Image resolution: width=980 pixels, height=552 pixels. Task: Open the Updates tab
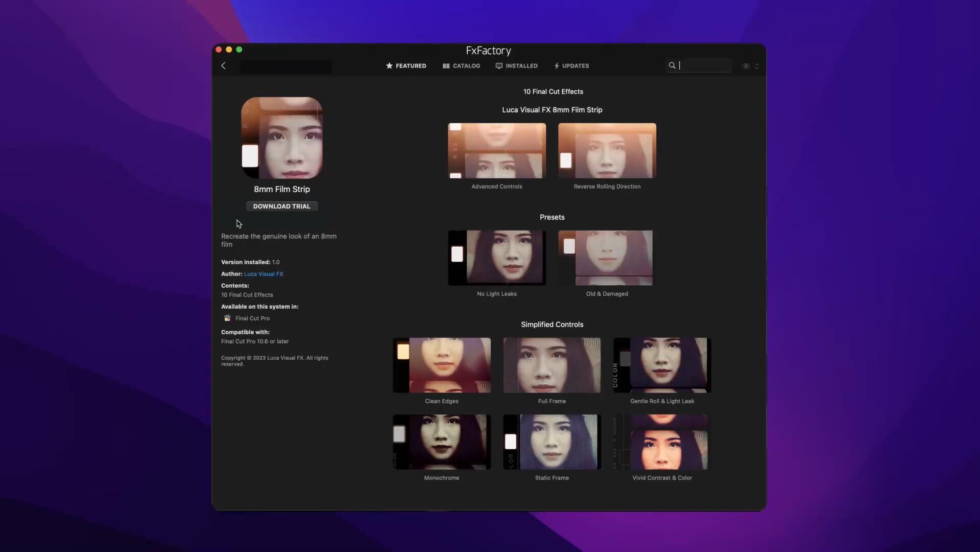(571, 66)
